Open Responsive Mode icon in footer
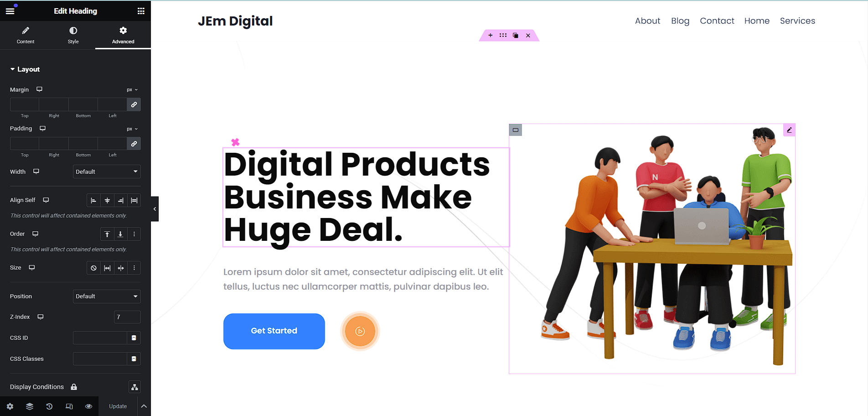This screenshot has height=416, width=868. pyautogui.click(x=69, y=406)
